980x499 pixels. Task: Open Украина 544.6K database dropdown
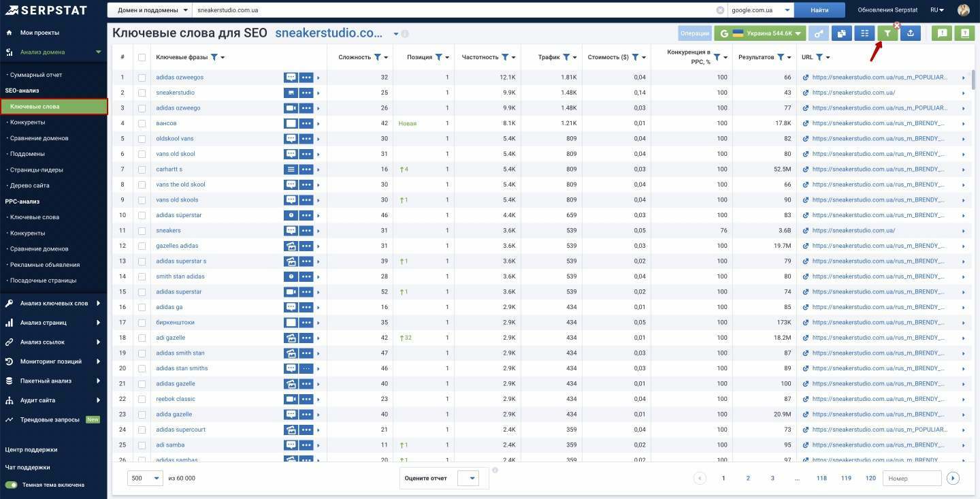(760, 33)
